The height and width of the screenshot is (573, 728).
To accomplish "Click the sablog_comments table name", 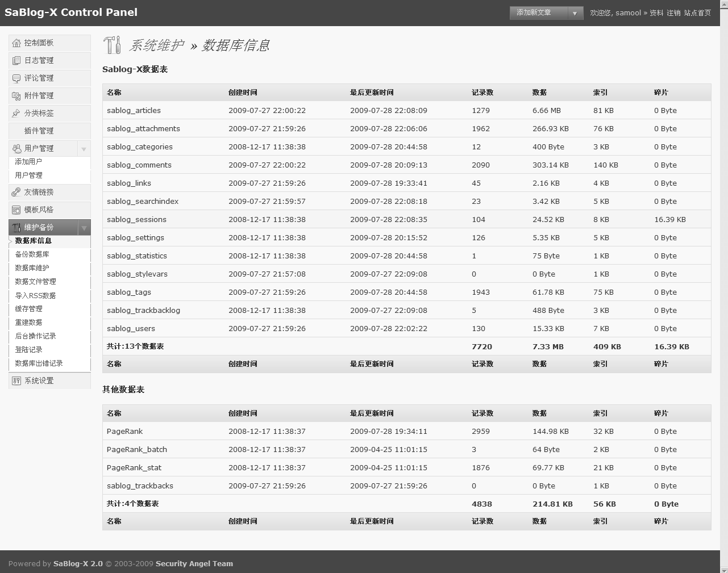I will [x=139, y=165].
